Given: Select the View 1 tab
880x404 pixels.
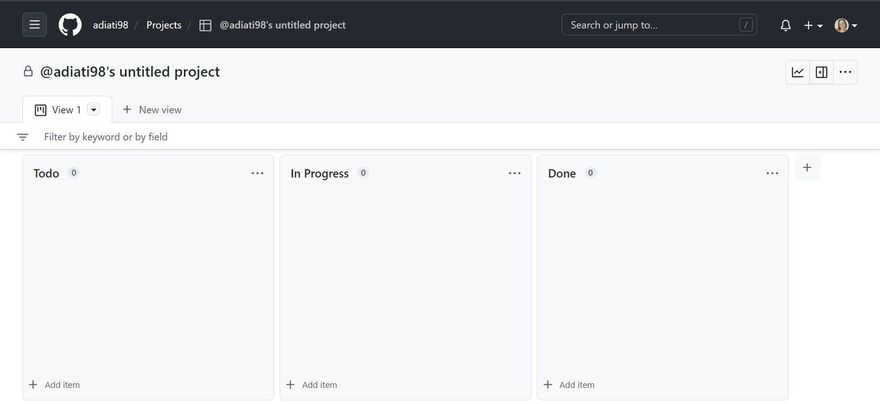Looking at the screenshot, I should coord(67,110).
